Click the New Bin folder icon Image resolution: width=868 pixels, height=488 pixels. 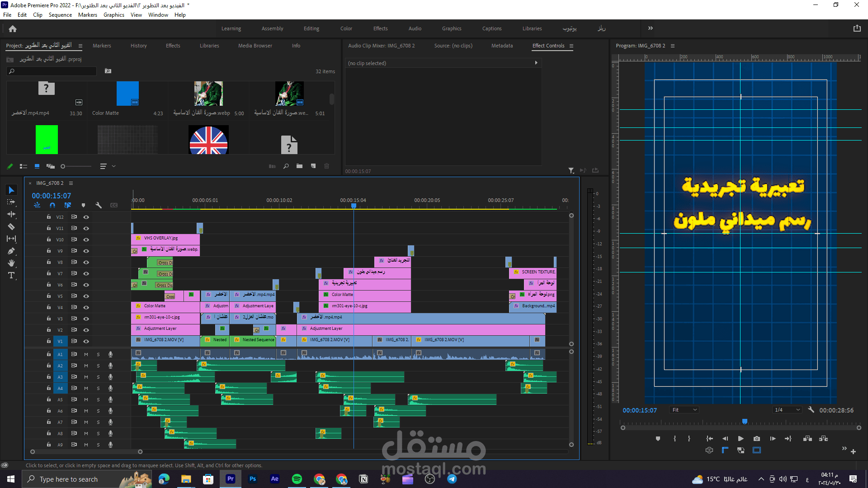pyautogui.click(x=299, y=166)
